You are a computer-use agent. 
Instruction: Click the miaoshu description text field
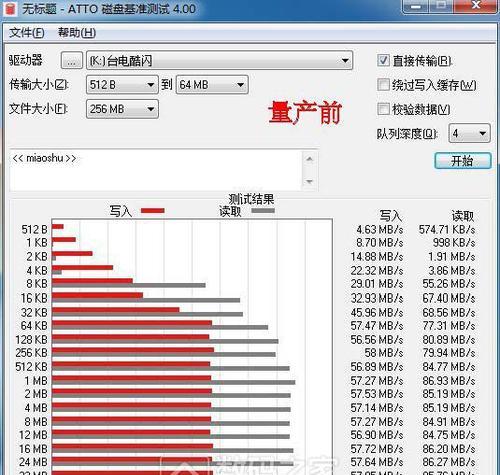pos(156,170)
